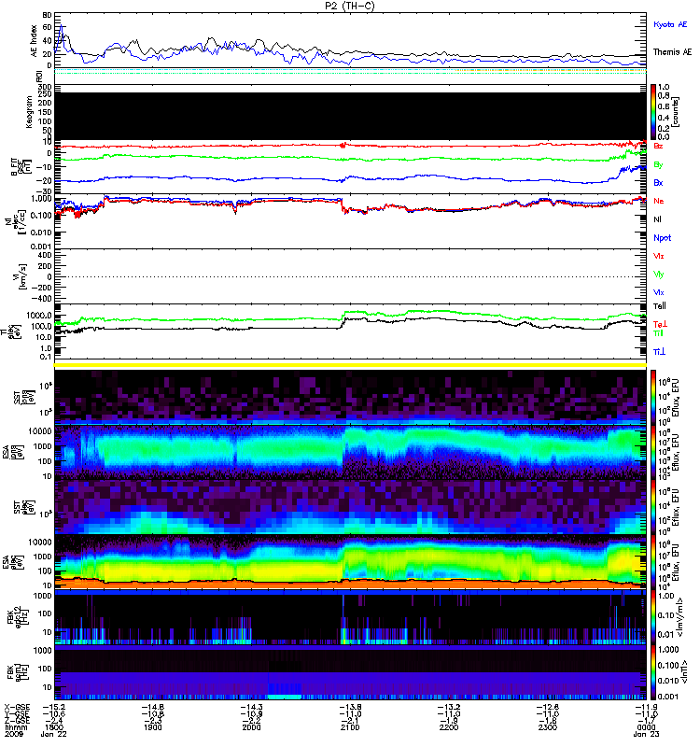This screenshot has width=700, height=747.
Task: Click the 2300 time tick label
Action: [548, 727]
